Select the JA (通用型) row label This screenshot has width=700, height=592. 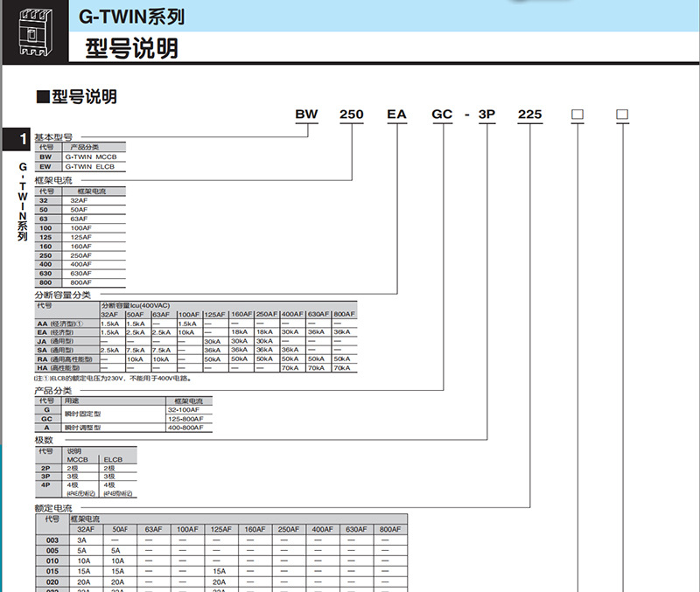[x=55, y=341]
